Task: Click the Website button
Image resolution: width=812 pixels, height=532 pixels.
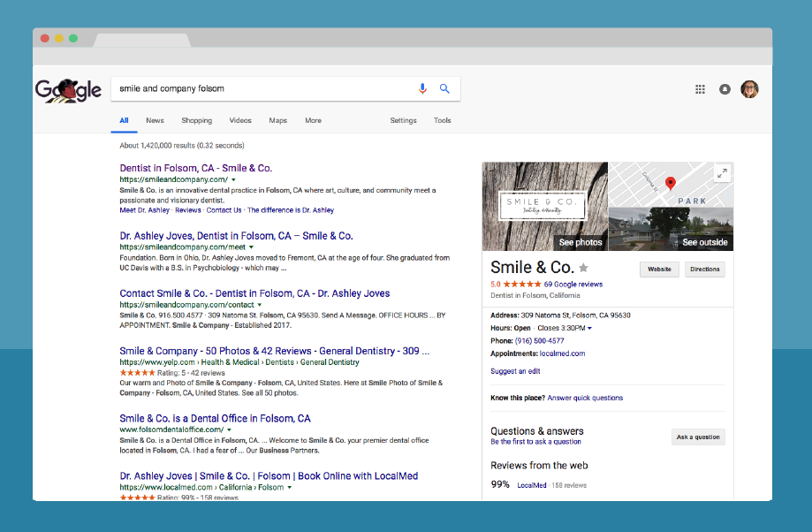Action: (659, 270)
